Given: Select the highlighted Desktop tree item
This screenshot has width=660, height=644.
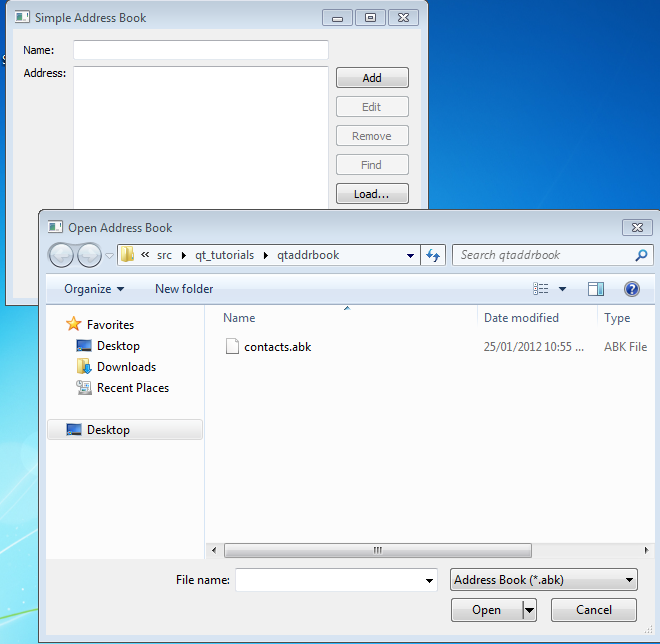Looking at the screenshot, I should coord(125,430).
